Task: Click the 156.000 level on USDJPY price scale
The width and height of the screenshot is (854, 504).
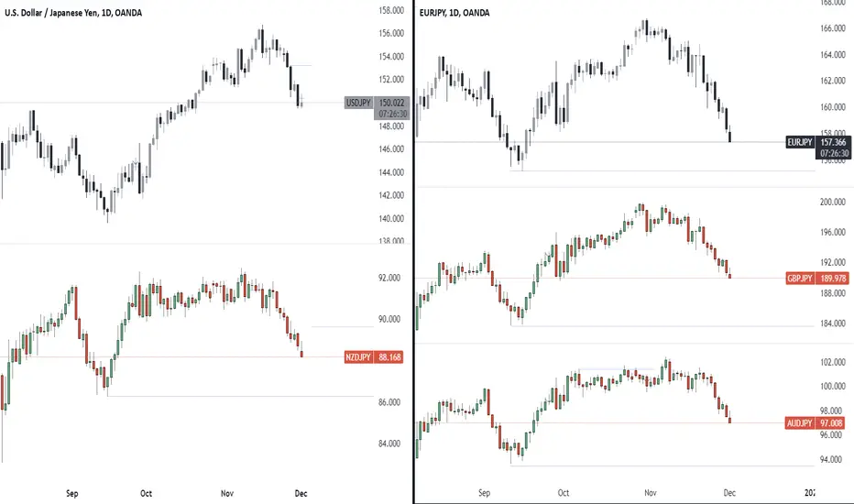Action: pos(391,33)
